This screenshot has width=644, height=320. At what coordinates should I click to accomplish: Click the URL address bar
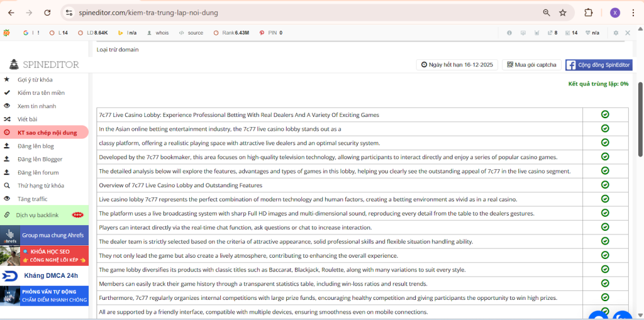tap(302, 13)
